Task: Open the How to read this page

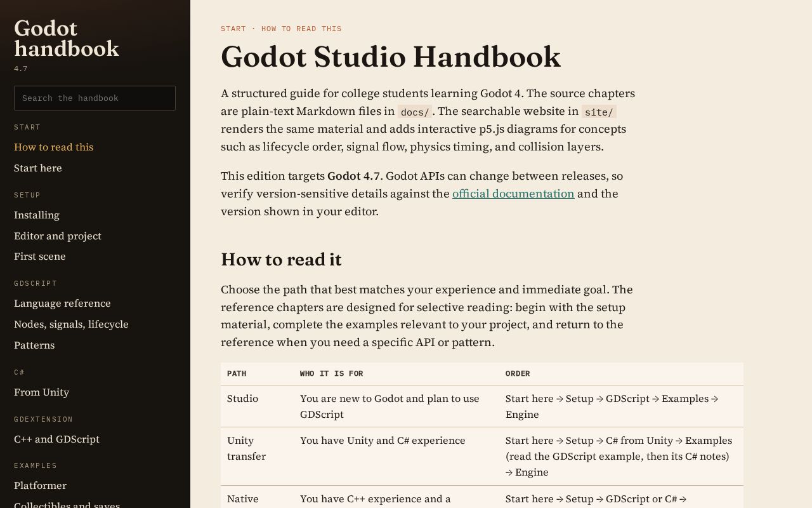Action: (x=53, y=147)
